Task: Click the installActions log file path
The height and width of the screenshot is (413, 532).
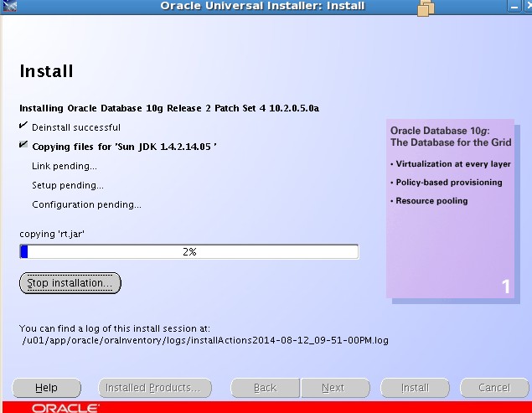Action: (205, 340)
